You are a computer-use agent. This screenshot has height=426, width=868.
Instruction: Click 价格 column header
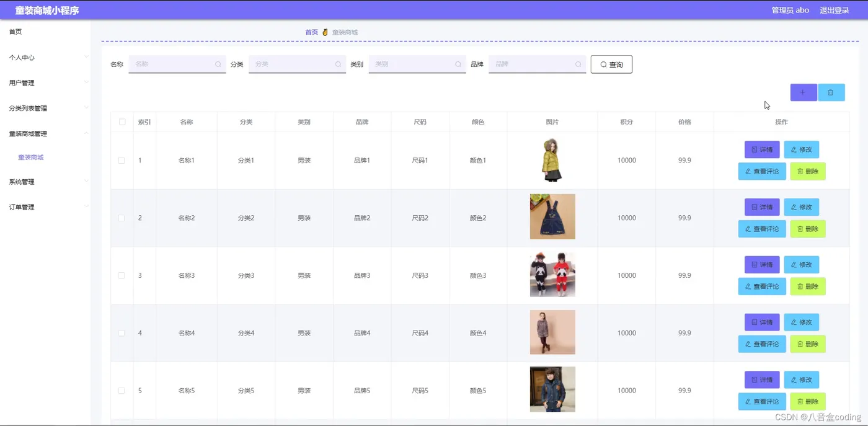pyautogui.click(x=684, y=122)
